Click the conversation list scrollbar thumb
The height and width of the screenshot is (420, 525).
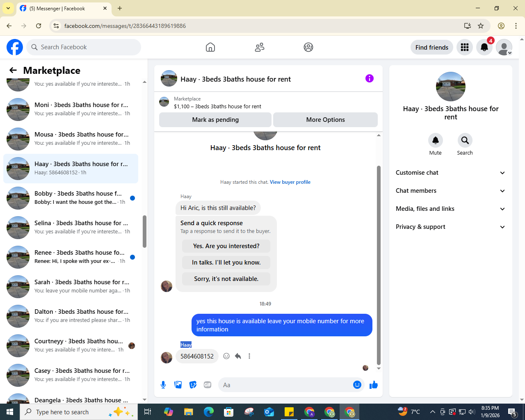[x=144, y=231]
